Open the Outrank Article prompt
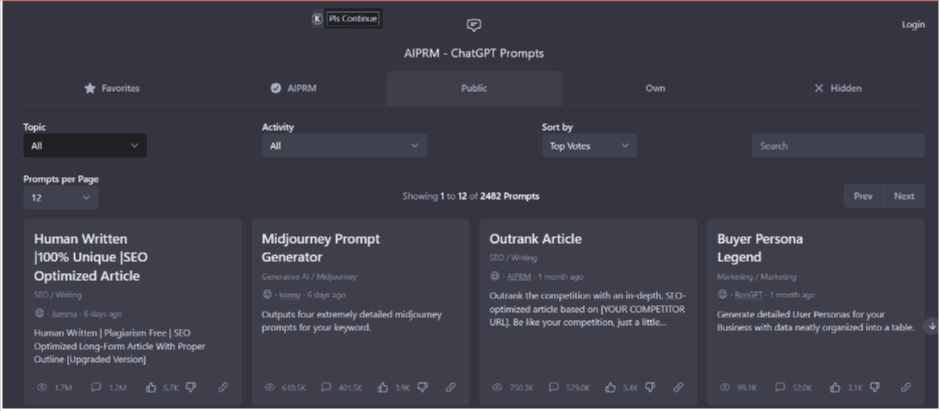The image size is (940, 411). [x=535, y=238]
